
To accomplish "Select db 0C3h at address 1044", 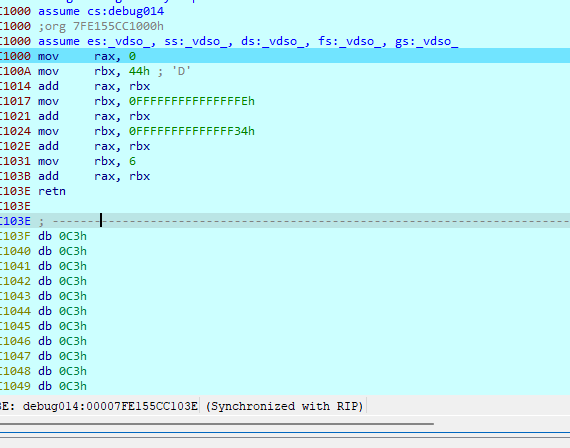I will pos(63,311).
